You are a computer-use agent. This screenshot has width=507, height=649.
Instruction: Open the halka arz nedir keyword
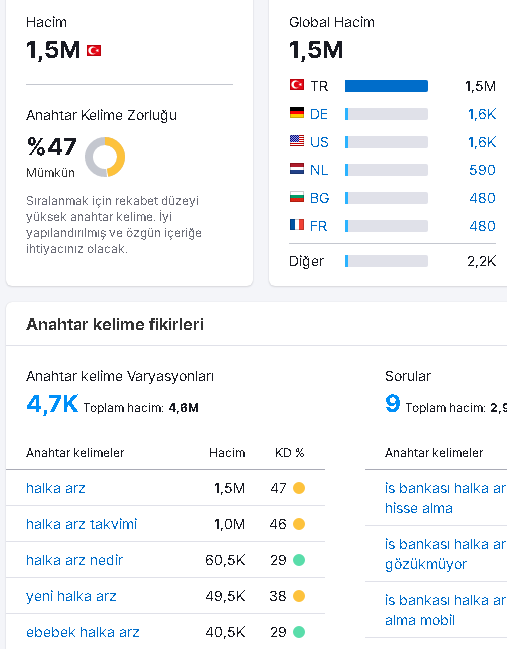pos(74,560)
